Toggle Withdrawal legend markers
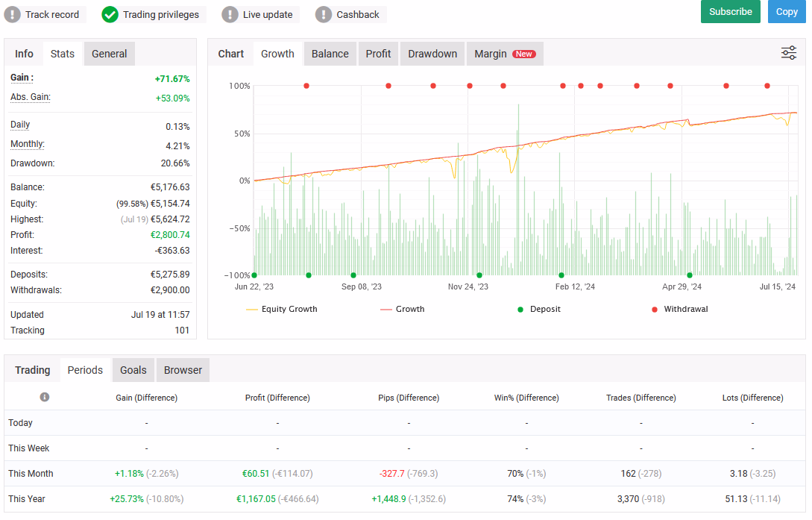 [x=679, y=309]
